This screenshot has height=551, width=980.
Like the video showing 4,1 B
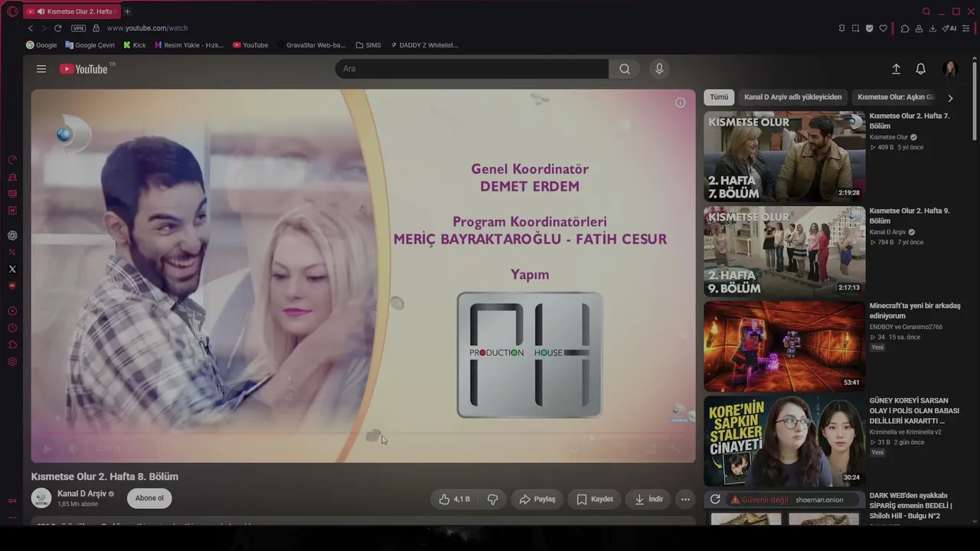pyautogui.click(x=454, y=499)
